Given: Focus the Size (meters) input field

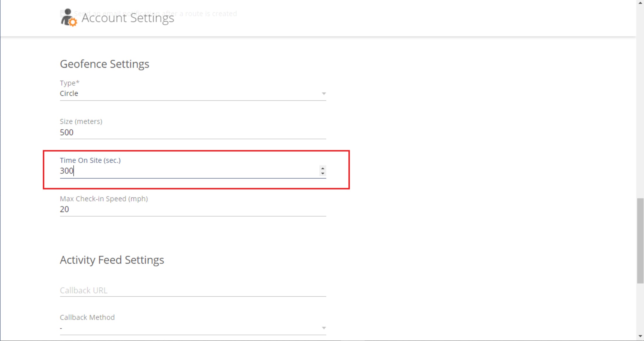Looking at the screenshot, I should point(193,132).
